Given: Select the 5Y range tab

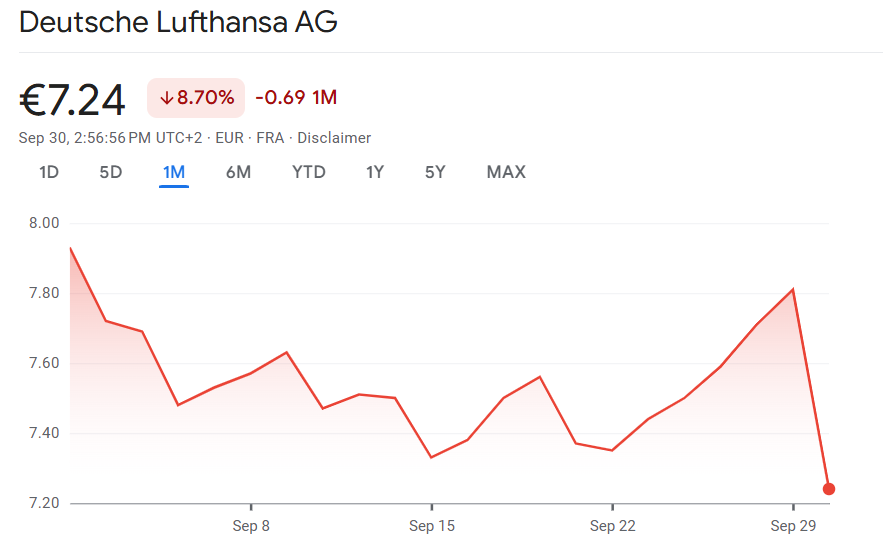Looking at the screenshot, I should click(435, 172).
